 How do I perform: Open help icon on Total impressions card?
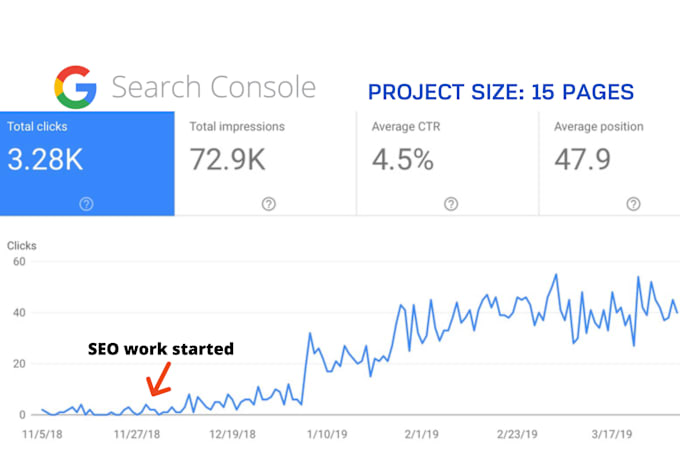point(269,204)
